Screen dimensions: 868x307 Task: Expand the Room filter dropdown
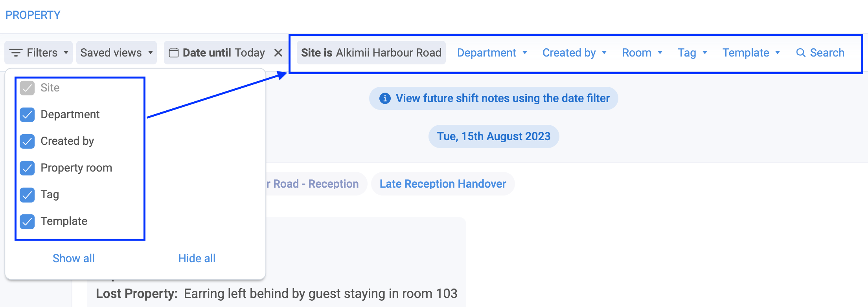pos(642,53)
